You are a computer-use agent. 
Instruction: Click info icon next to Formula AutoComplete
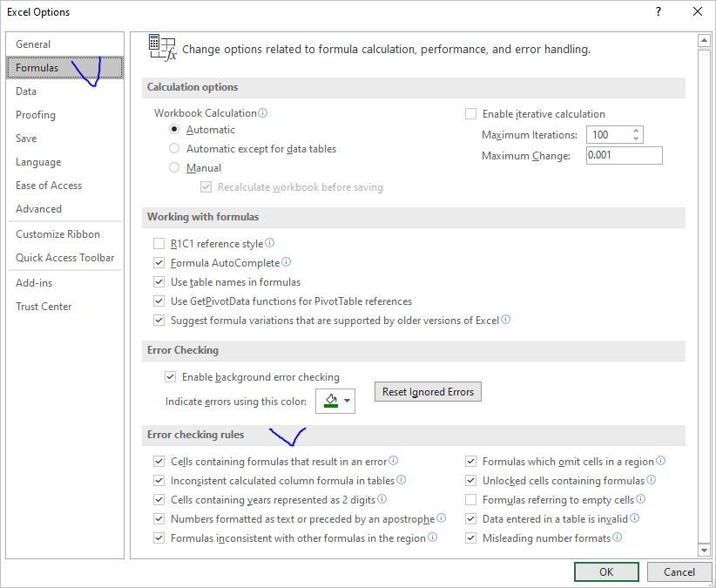tap(287, 262)
